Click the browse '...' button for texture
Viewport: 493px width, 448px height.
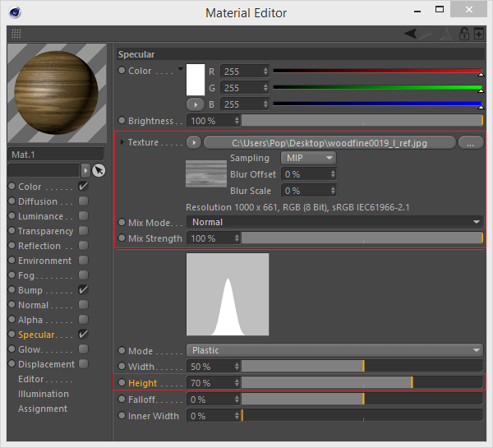pos(470,142)
